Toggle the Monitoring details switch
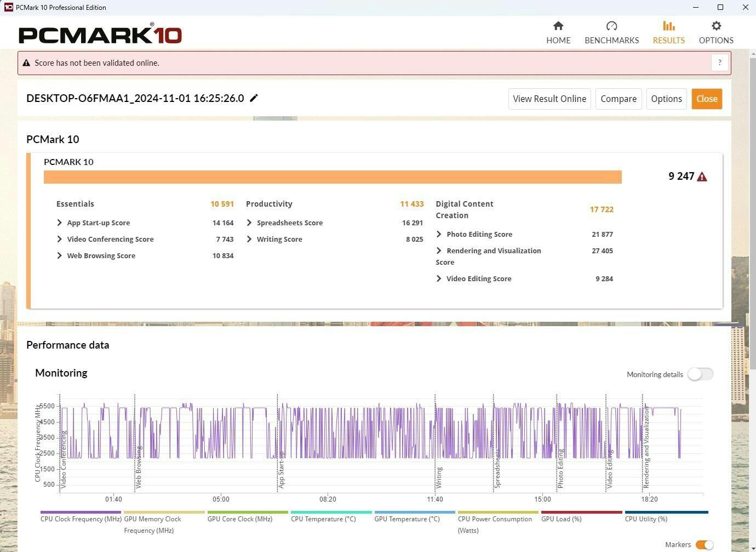 [x=700, y=374]
